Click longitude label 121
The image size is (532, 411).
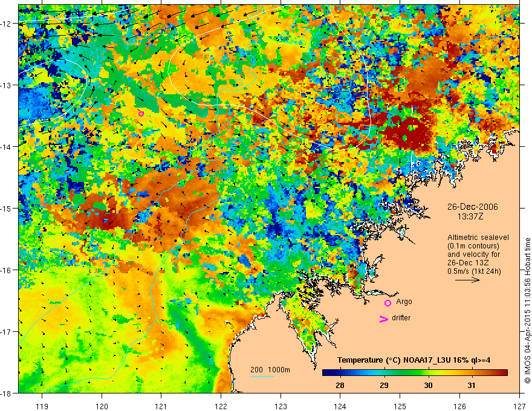tap(161, 406)
